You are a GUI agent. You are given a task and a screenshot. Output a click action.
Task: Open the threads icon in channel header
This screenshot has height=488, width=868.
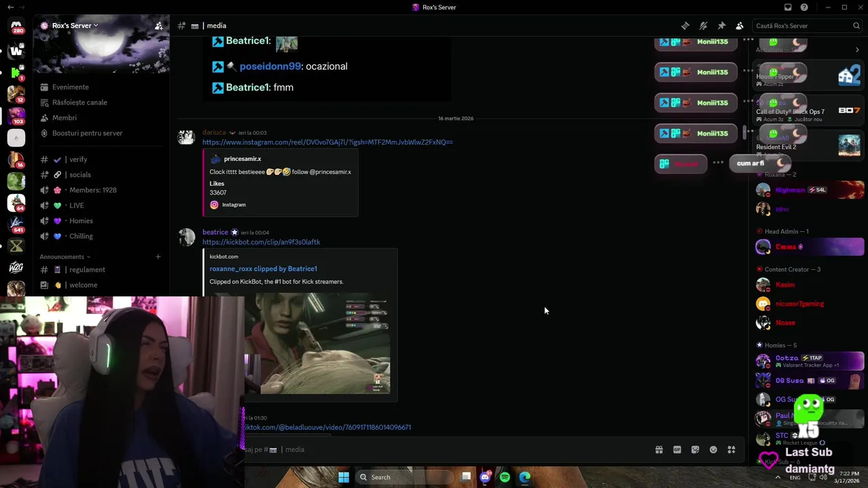[x=686, y=26]
